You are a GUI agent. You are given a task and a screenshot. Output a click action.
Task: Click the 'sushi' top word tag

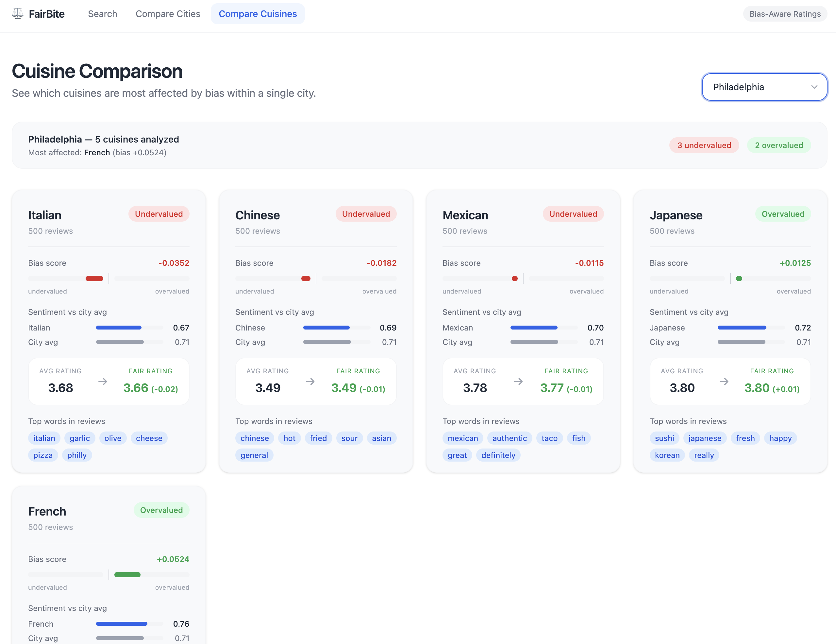click(664, 438)
